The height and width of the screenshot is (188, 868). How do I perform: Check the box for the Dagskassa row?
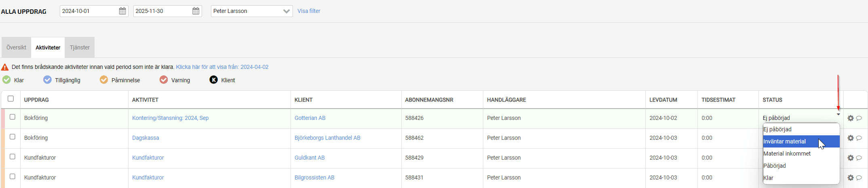coord(13,137)
